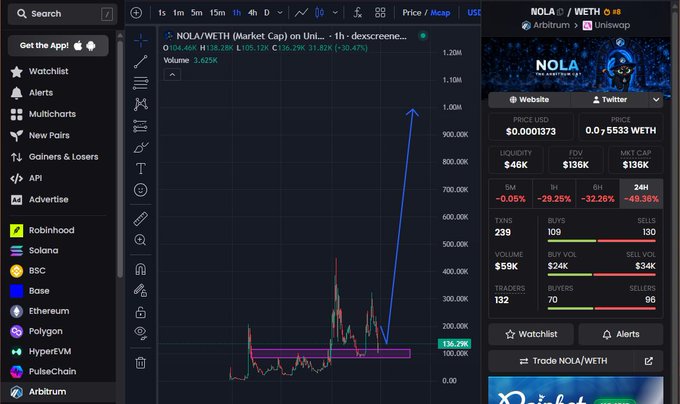Screen dimensions: 680x404
Task: Click Trade NOLA/WETH button
Action: pyautogui.click(x=575, y=361)
